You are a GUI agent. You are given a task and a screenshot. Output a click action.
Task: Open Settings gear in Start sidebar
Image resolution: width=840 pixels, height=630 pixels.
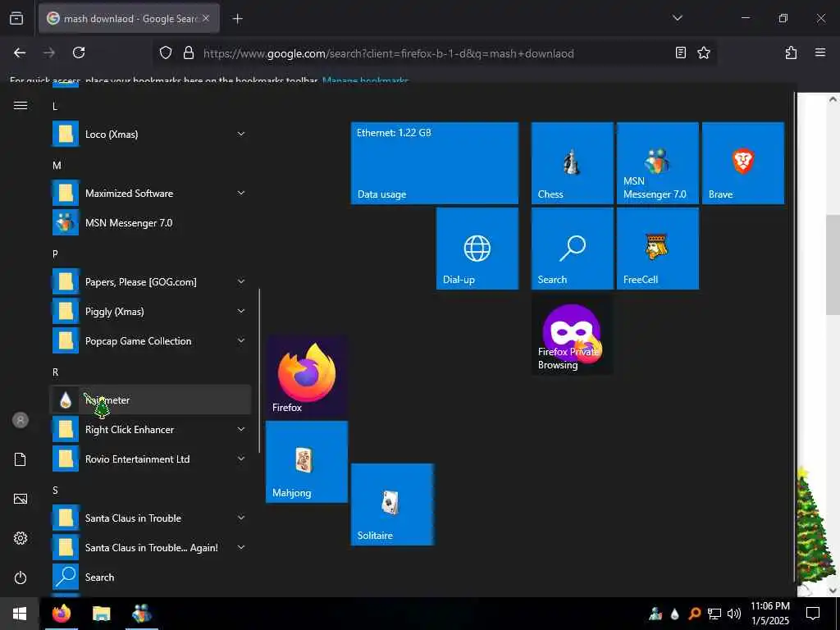pyautogui.click(x=21, y=538)
